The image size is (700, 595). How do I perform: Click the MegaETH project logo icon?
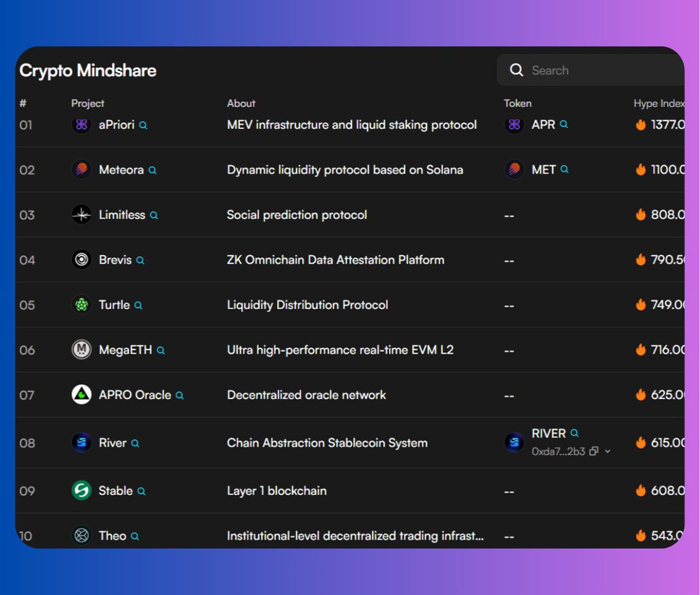pyautogui.click(x=82, y=349)
